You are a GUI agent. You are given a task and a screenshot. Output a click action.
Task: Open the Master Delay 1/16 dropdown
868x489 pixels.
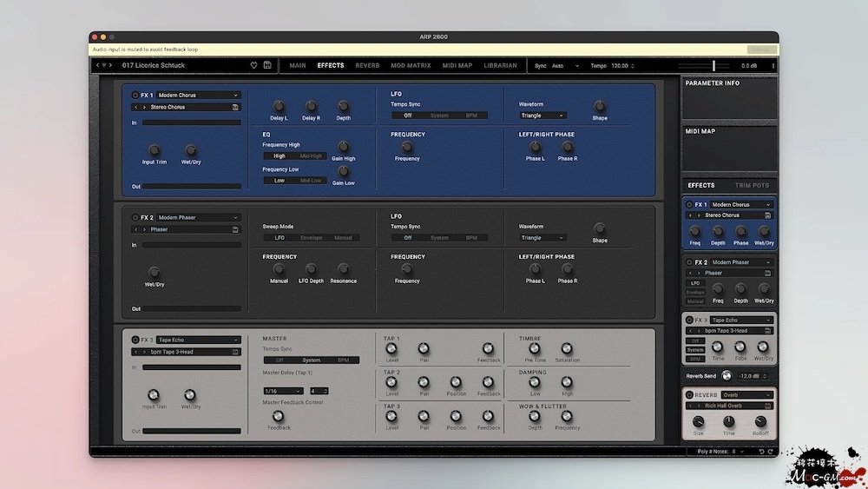point(283,392)
